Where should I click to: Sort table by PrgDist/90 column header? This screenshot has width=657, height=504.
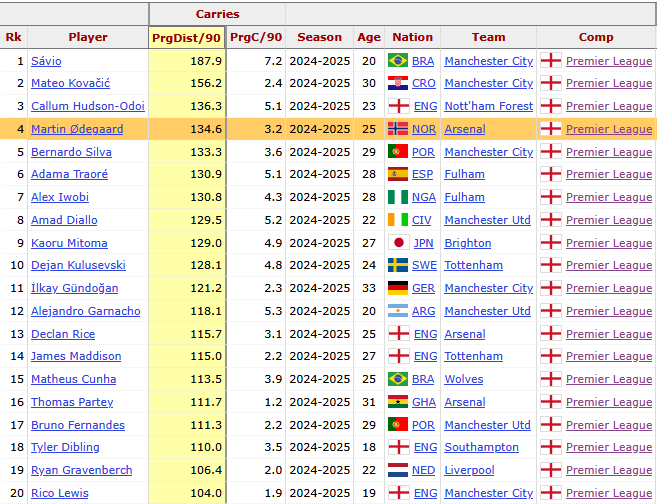pyautogui.click(x=186, y=38)
